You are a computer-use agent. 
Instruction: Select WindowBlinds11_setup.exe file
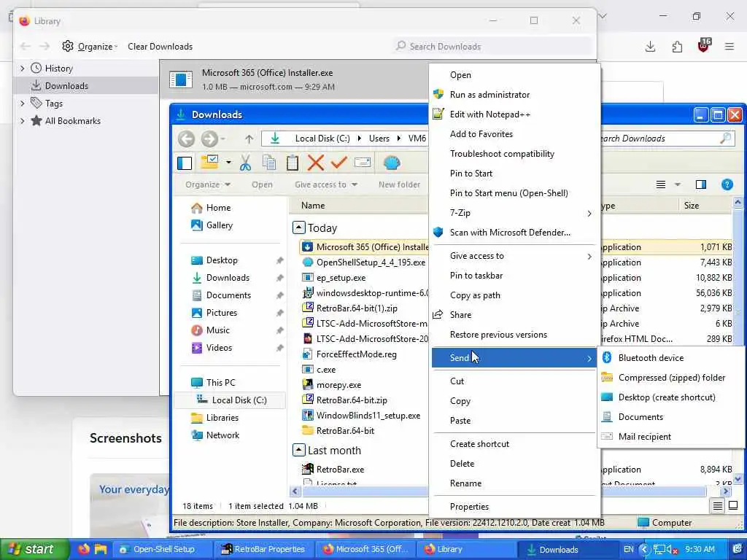368,415
